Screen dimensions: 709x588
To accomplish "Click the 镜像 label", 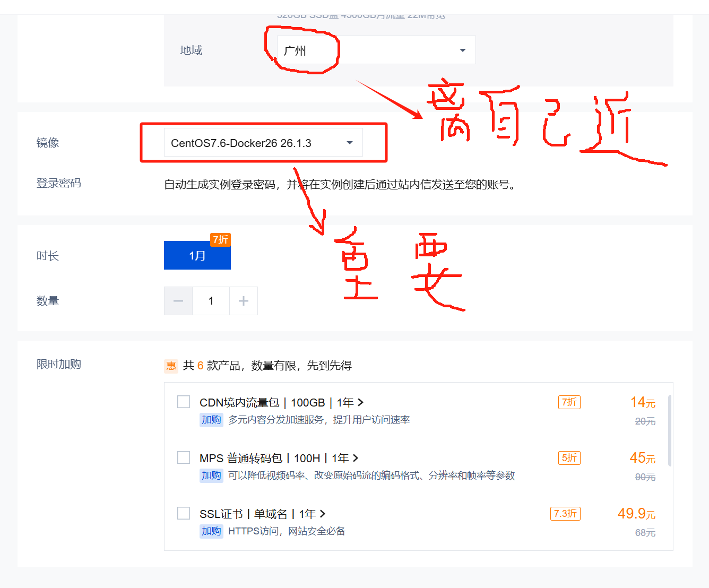I will pos(47,143).
